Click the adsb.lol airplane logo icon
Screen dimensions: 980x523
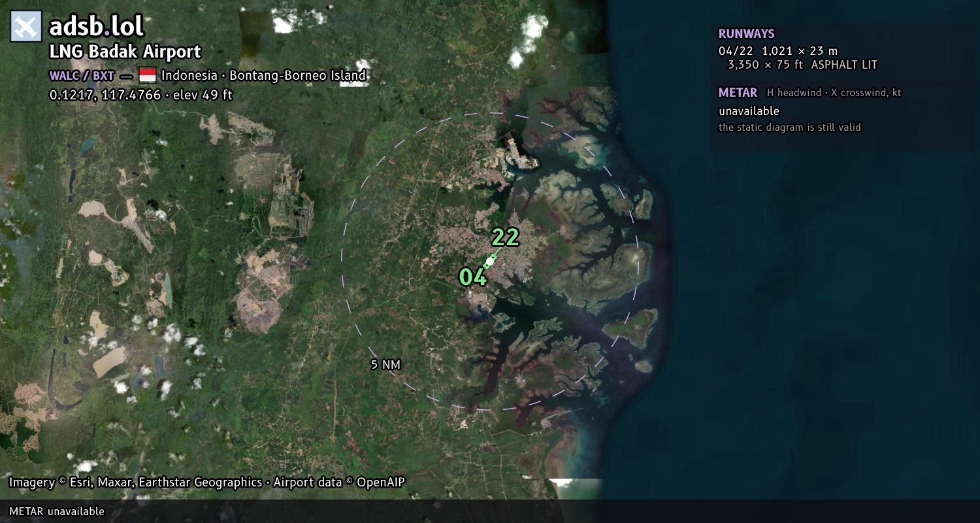tap(26, 26)
